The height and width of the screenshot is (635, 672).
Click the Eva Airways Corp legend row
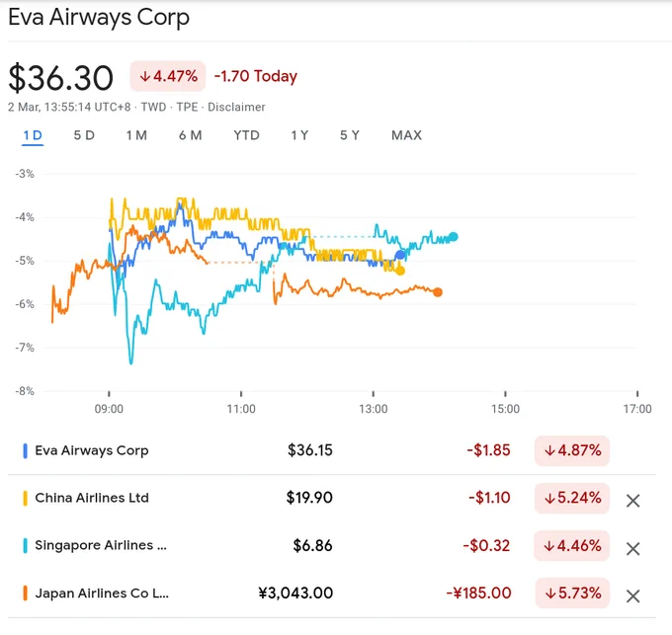coord(332,450)
